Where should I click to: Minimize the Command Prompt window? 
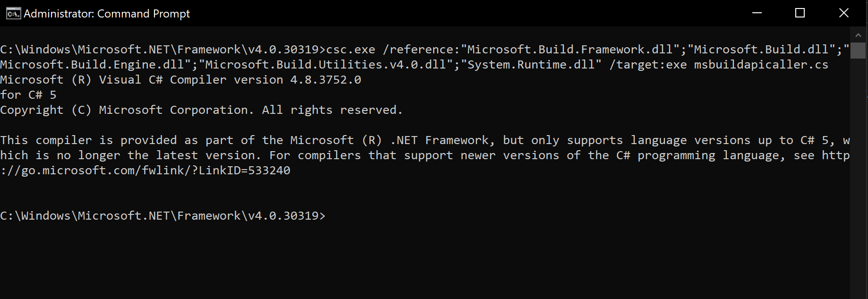(757, 13)
